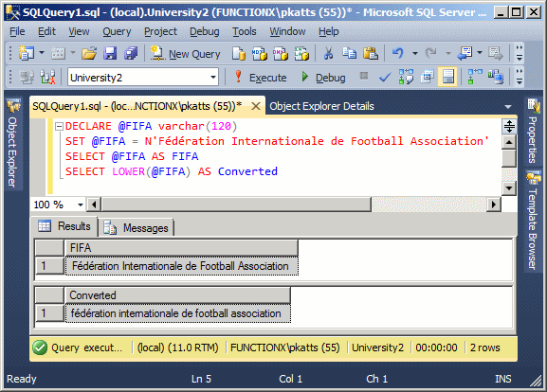
Task: Click the Undo arrow icon
Action: coord(397,53)
